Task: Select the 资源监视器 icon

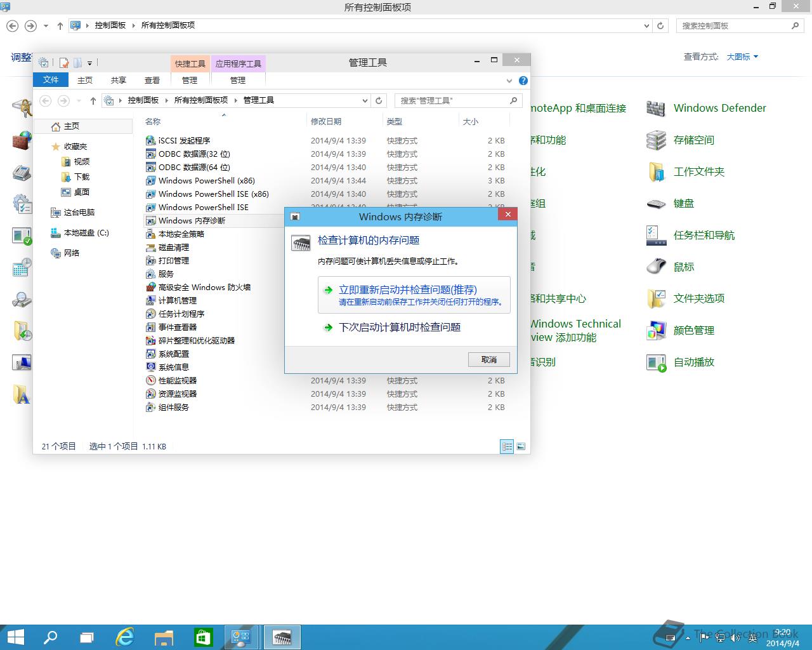Action: (150, 394)
